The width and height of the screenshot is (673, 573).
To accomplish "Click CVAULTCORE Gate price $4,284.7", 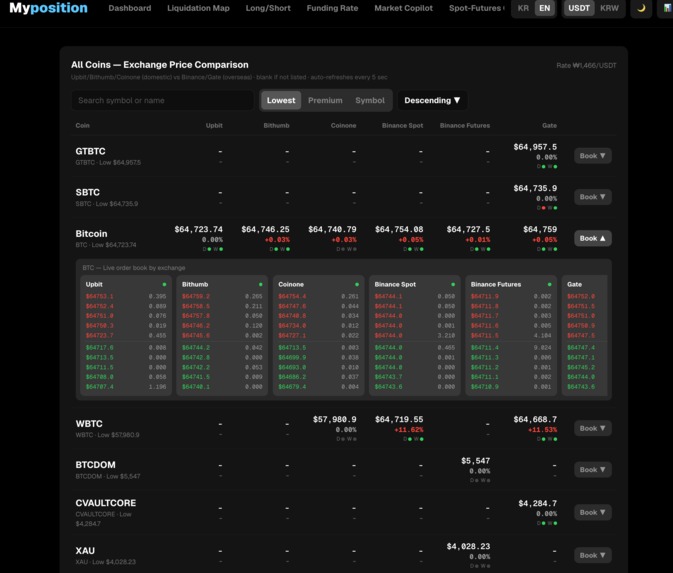I will point(537,503).
